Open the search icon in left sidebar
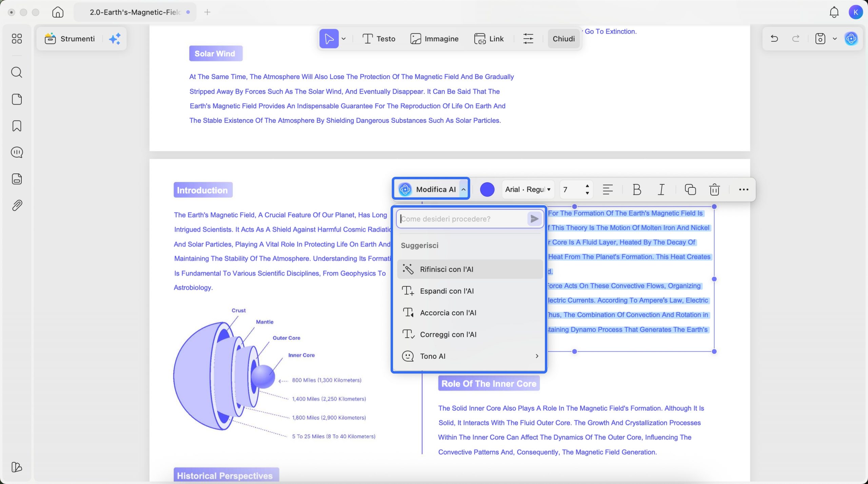The width and height of the screenshot is (868, 484). pos(17,72)
